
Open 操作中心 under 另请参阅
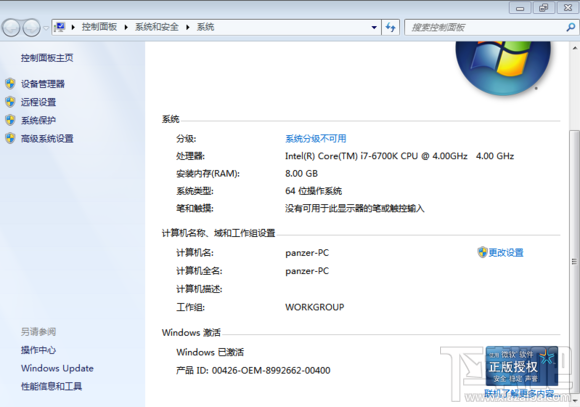38,350
